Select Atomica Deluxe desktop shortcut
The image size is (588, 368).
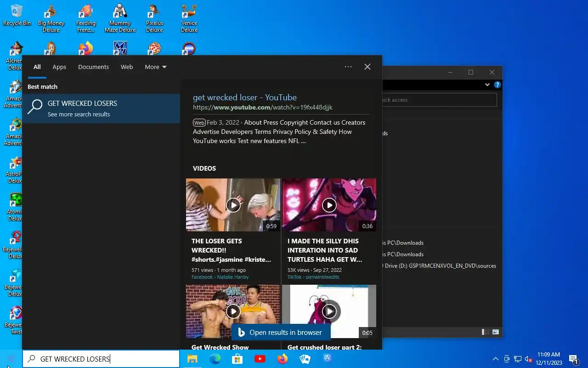point(15,207)
